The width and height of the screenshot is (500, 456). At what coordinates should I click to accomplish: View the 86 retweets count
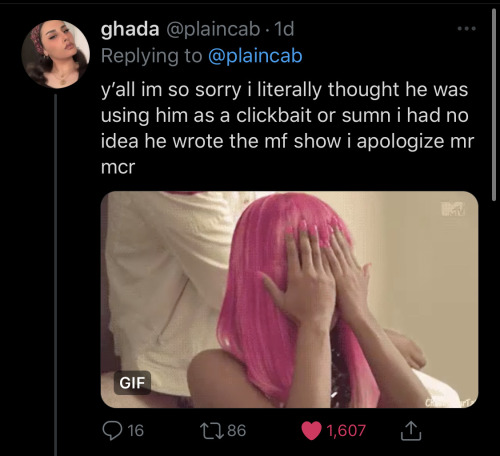[237, 430]
